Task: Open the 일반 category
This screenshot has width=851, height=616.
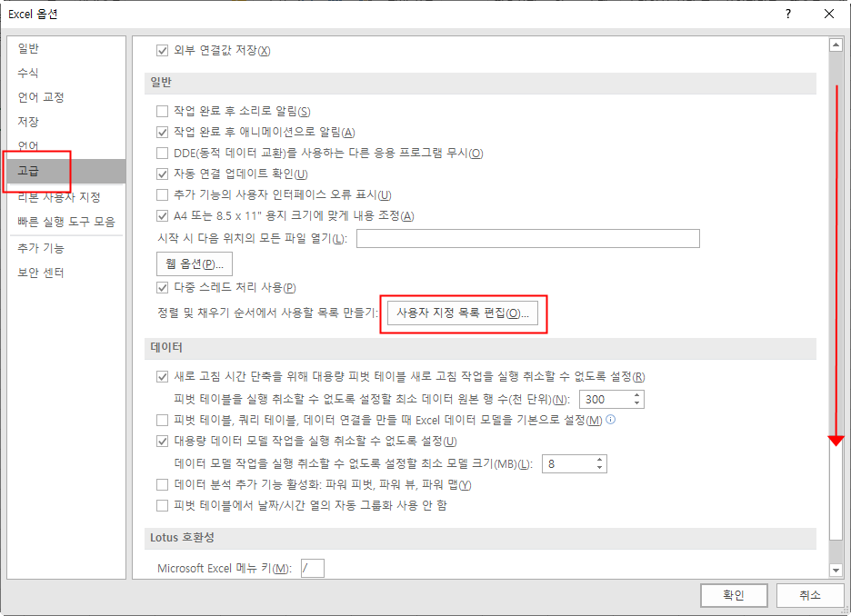Action: [66, 48]
